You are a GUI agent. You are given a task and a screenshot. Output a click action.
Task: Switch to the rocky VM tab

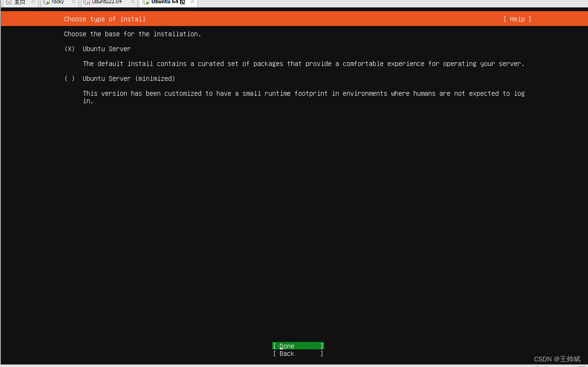[59, 2]
